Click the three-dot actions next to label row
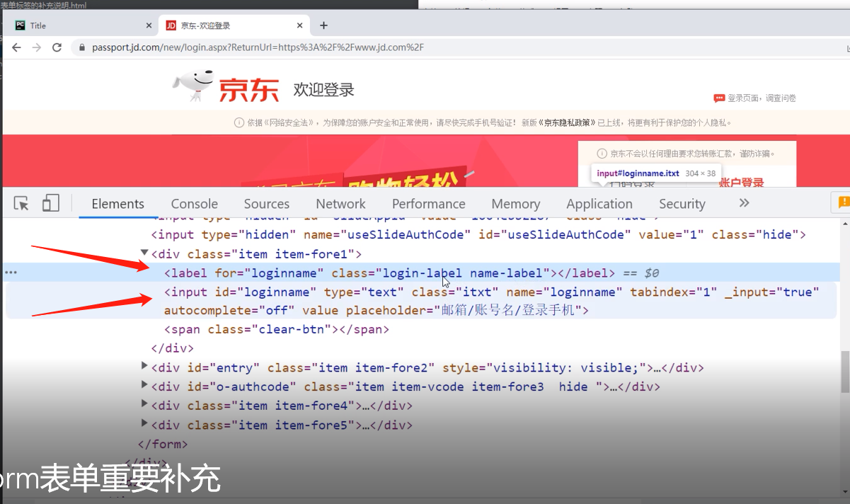Viewport: 850px width, 504px height. [x=11, y=273]
